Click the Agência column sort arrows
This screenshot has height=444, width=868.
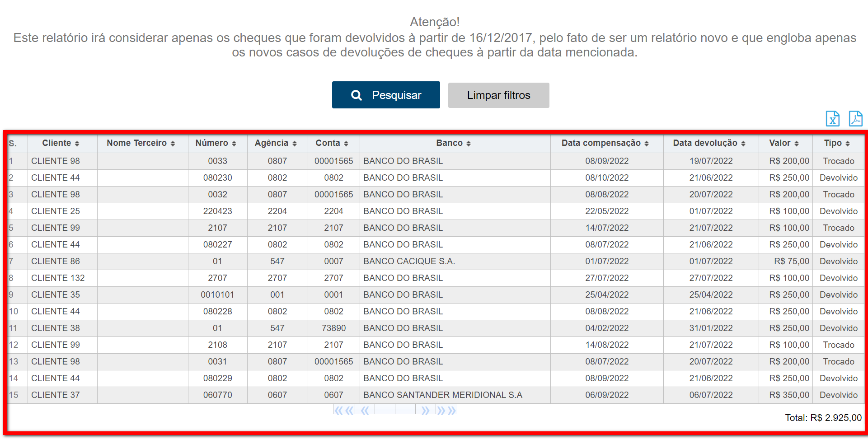[295, 144]
